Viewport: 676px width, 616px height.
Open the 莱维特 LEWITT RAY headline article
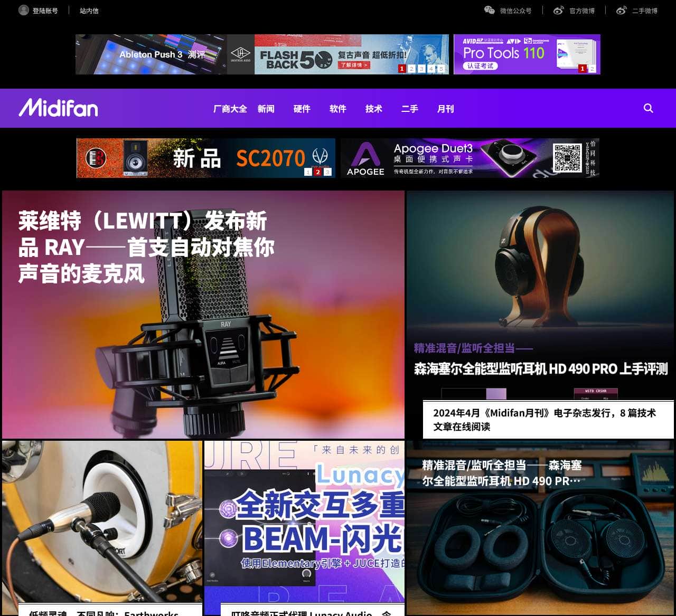coord(146,247)
